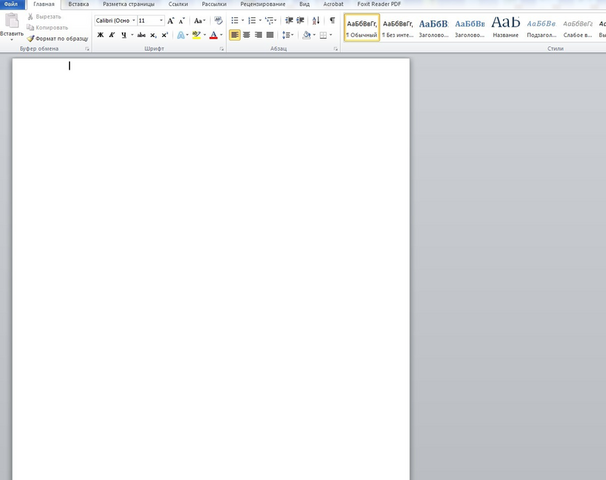Click the Clear Formatting icon
606x480 pixels.
[x=218, y=20]
